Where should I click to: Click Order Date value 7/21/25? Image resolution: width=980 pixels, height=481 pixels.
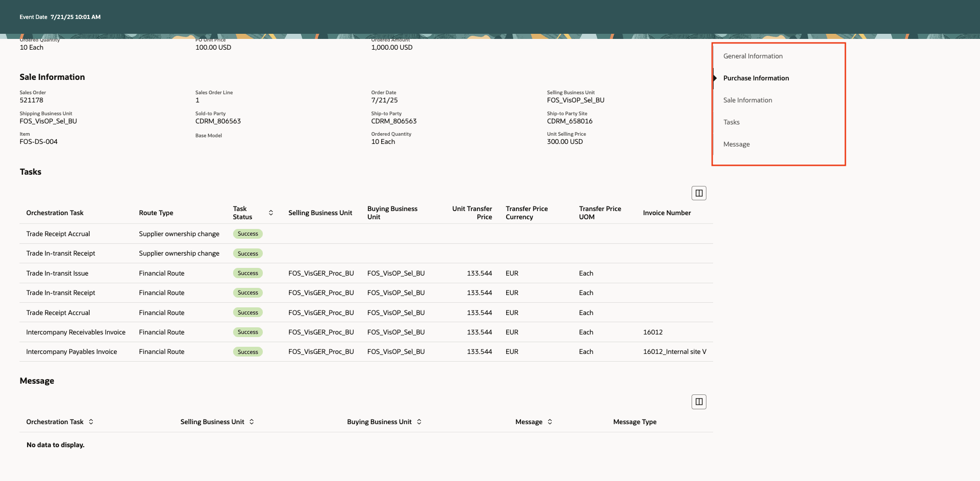[384, 100]
